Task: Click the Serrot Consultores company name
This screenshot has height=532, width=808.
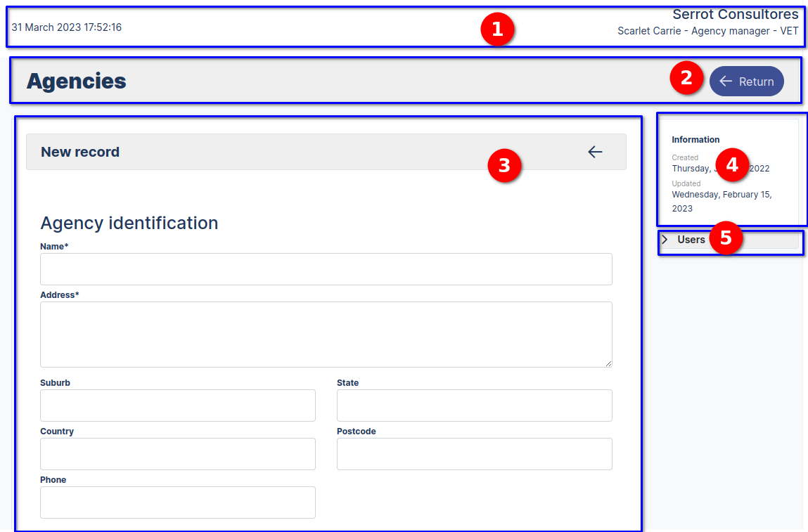Action: click(x=736, y=14)
